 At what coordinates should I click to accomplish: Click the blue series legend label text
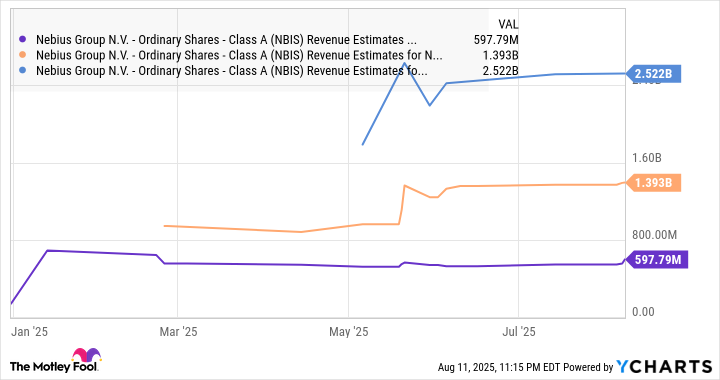click(231, 71)
